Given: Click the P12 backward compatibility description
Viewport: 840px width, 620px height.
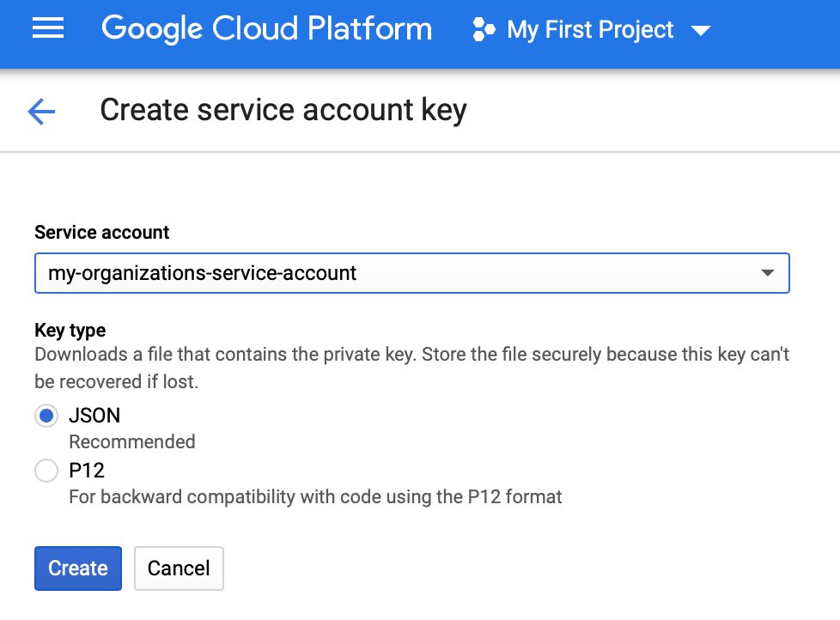Looking at the screenshot, I should (315, 496).
